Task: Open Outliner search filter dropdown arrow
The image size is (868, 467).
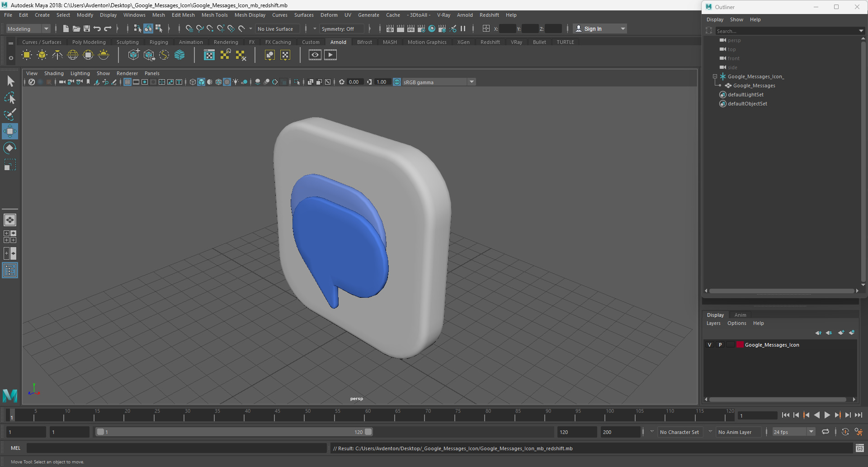Action: click(861, 31)
